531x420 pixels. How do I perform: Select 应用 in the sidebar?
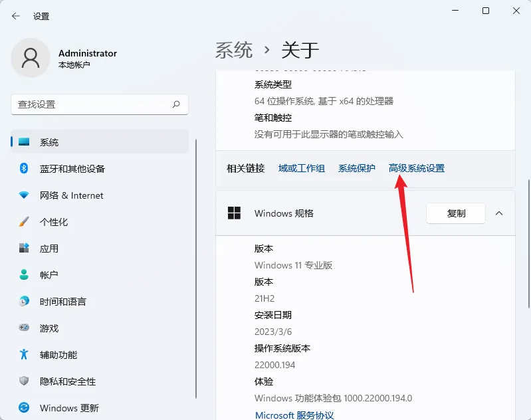click(100, 249)
